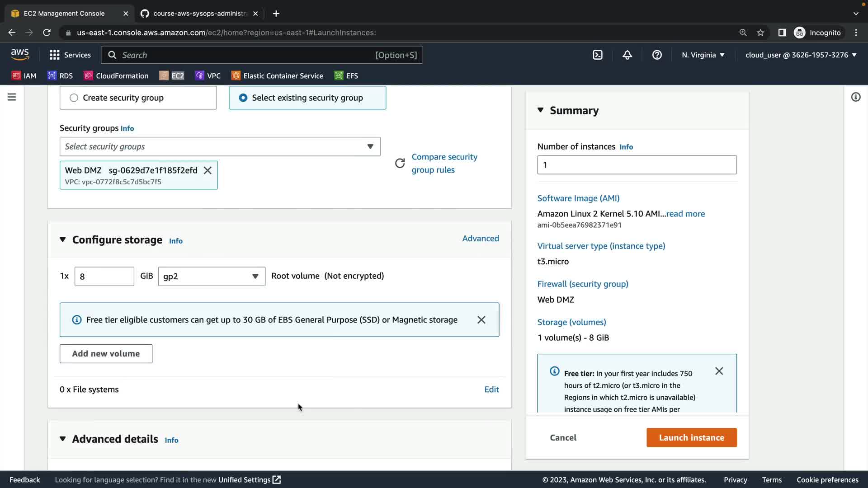Choose Select existing security group radio
This screenshot has height=488, width=868.
pyautogui.click(x=243, y=98)
